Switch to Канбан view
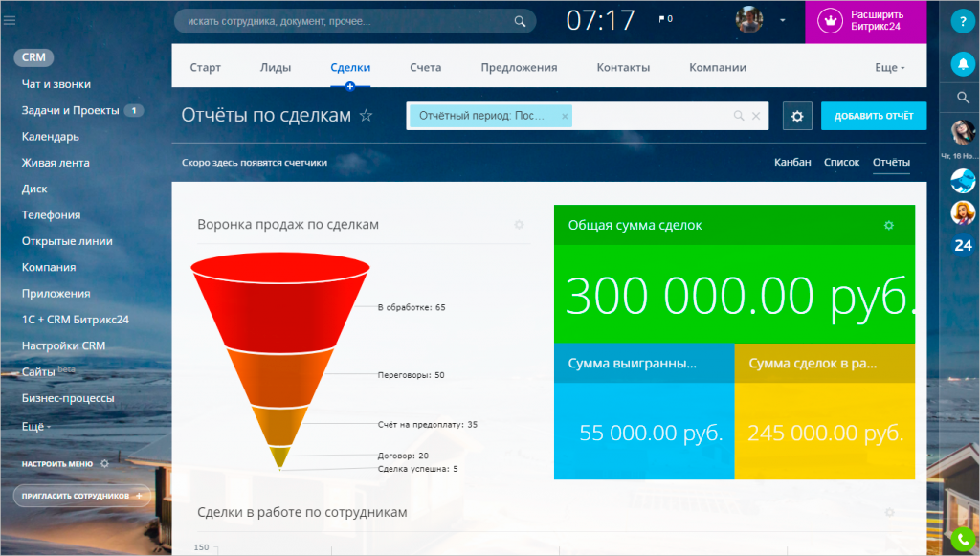 click(792, 163)
